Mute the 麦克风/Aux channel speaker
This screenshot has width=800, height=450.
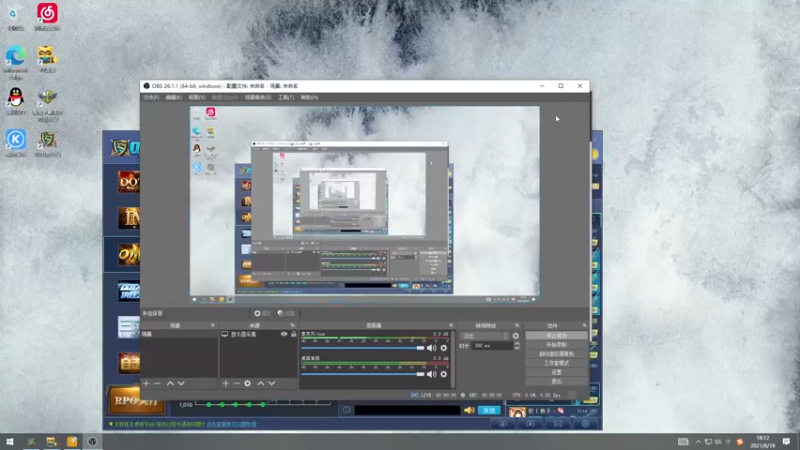point(432,348)
